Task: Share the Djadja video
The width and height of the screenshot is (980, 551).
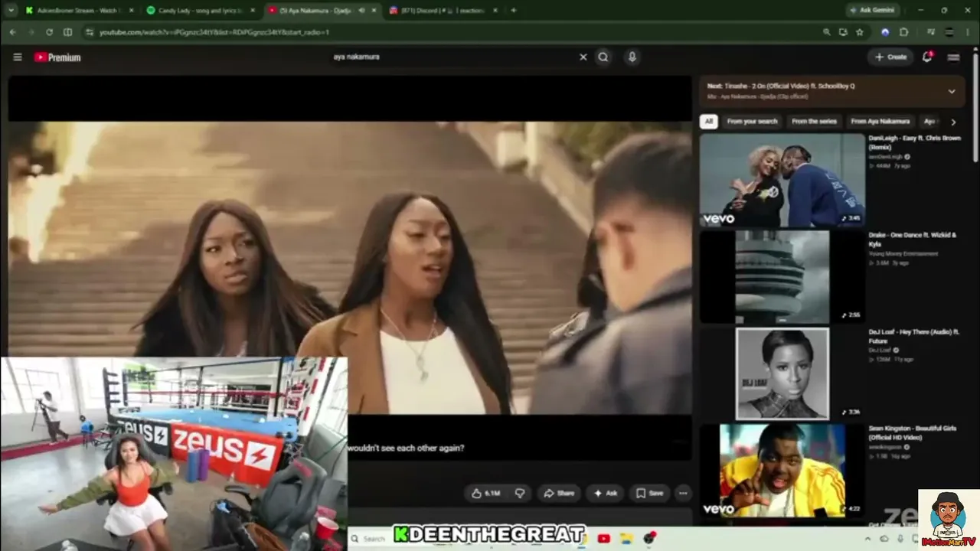Action: (557, 493)
